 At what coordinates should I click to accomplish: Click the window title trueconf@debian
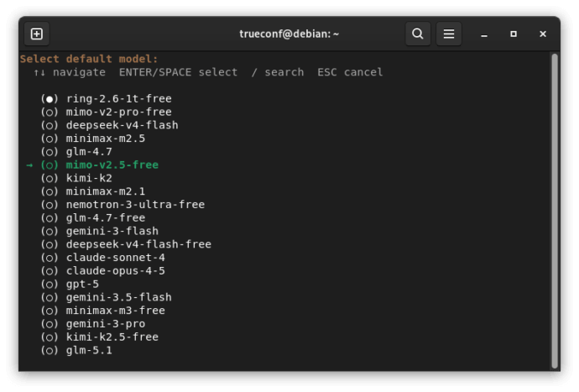pyautogui.click(x=289, y=34)
